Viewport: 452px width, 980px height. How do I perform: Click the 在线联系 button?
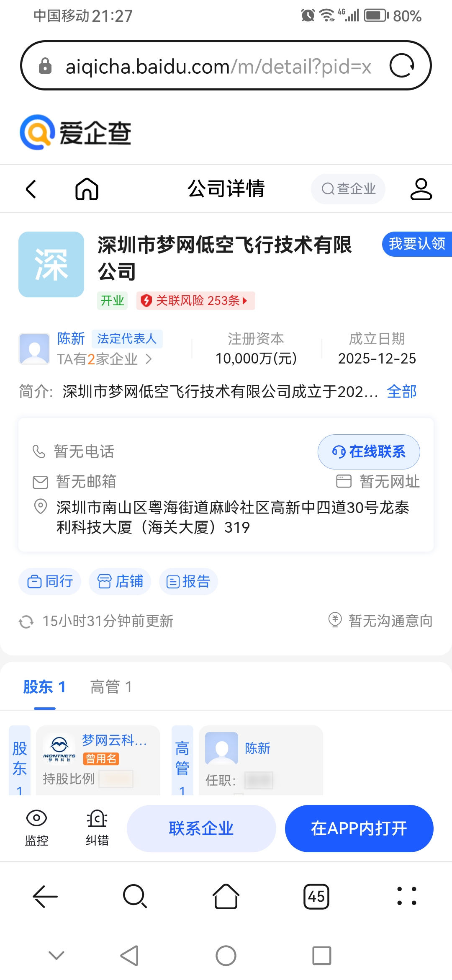tap(369, 452)
